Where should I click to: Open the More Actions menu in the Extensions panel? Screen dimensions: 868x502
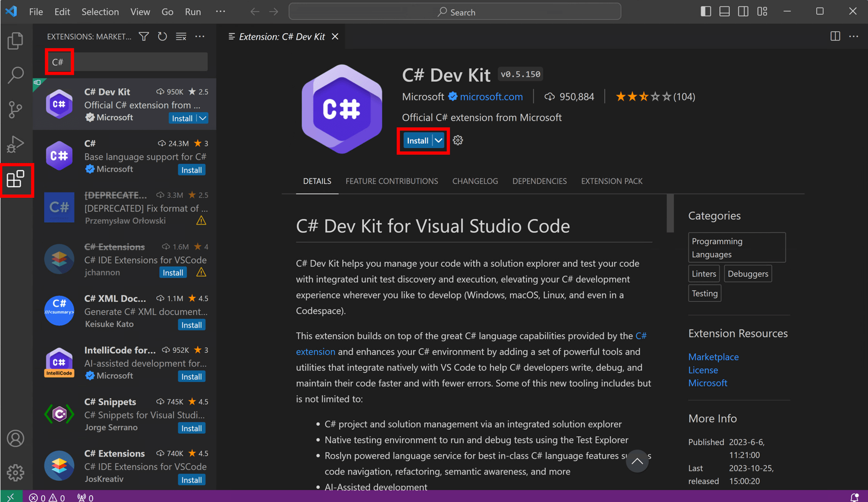click(200, 37)
